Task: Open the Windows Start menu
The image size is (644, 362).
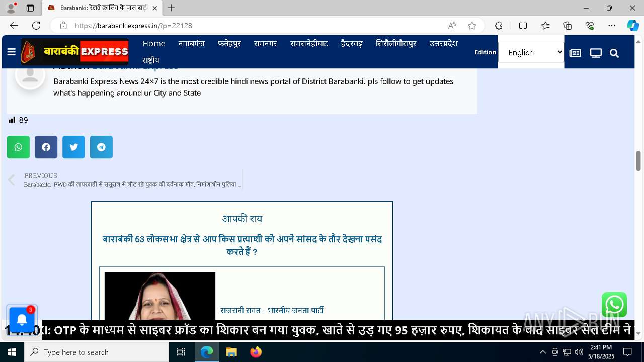Action: tap(12, 352)
